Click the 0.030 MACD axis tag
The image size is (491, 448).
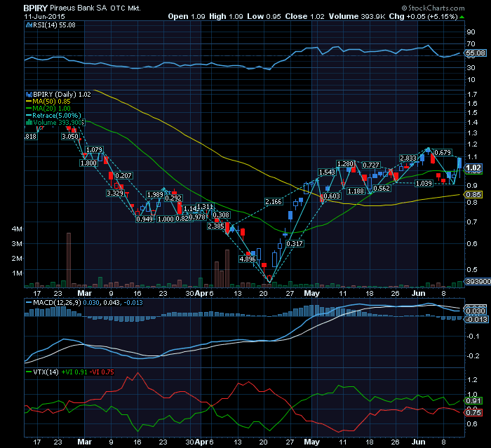click(476, 311)
